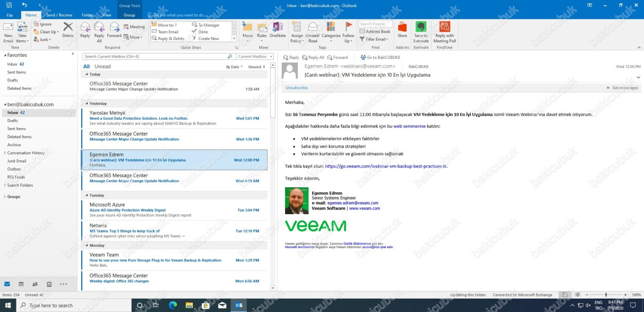644x312 pixels.
Task: Switch to Calendar view in the navigation bar
Action: [x=21, y=284]
